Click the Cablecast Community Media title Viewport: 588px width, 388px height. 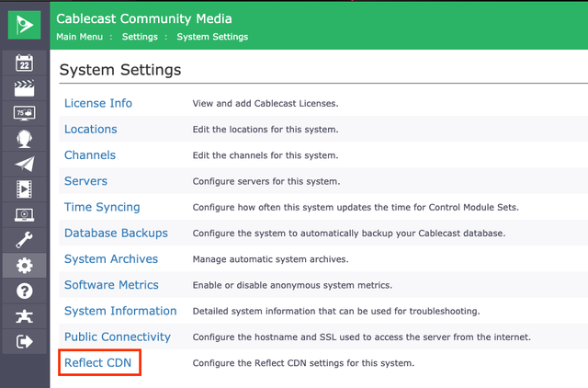pyautogui.click(x=144, y=18)
